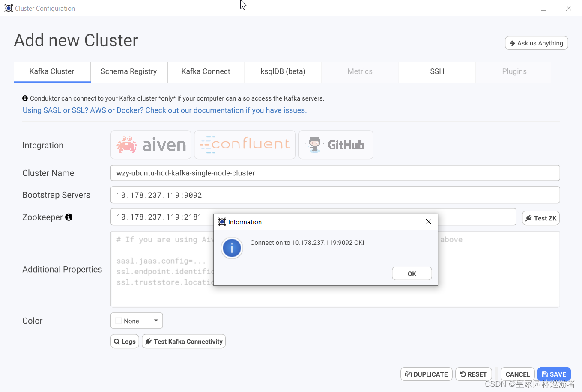The width and height of the screenshot is (582, 392).
Task: Switch to the SSH tab
Action: click(x=437, y=71)
